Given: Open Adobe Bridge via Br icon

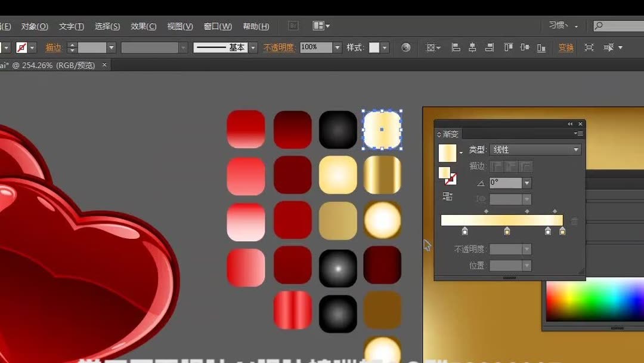Looking at the screenshot, I should click(x=293, y=26).
